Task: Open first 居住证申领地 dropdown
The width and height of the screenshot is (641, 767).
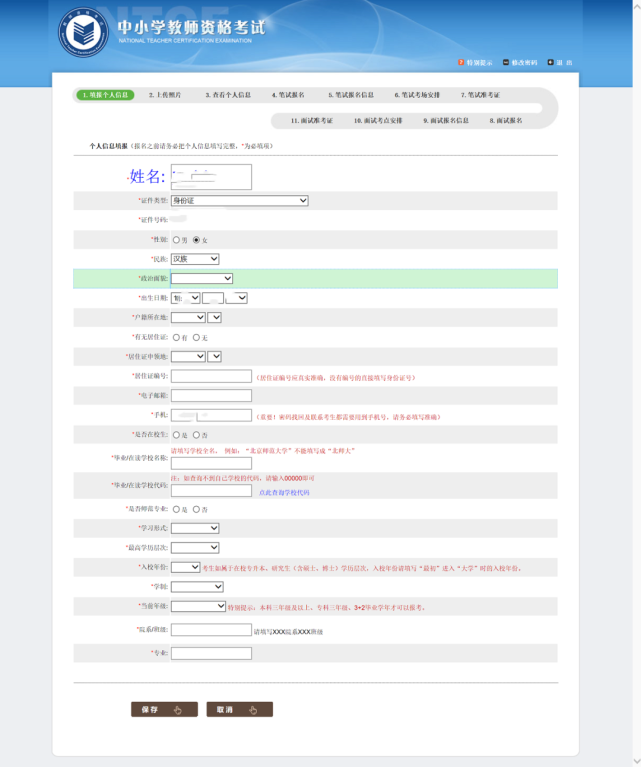Action: point(188,357)
